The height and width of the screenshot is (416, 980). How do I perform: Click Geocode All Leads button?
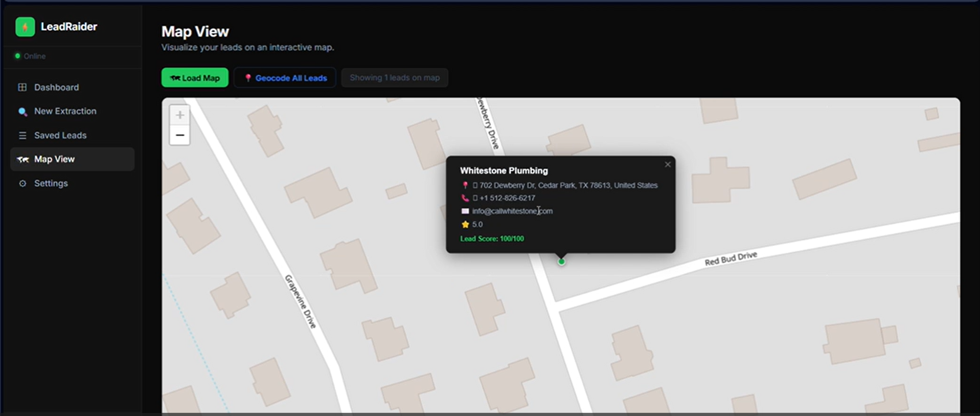tap(285, 78)
